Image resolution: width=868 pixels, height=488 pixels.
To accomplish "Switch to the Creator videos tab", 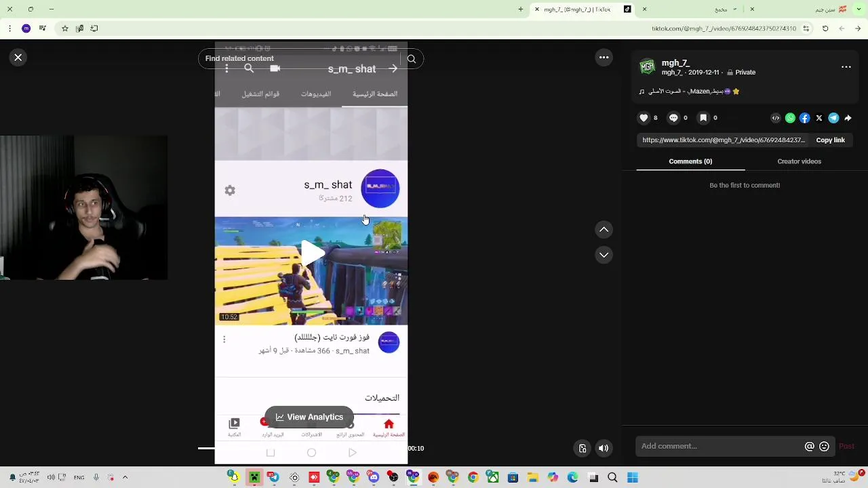I will coord(799,161).
